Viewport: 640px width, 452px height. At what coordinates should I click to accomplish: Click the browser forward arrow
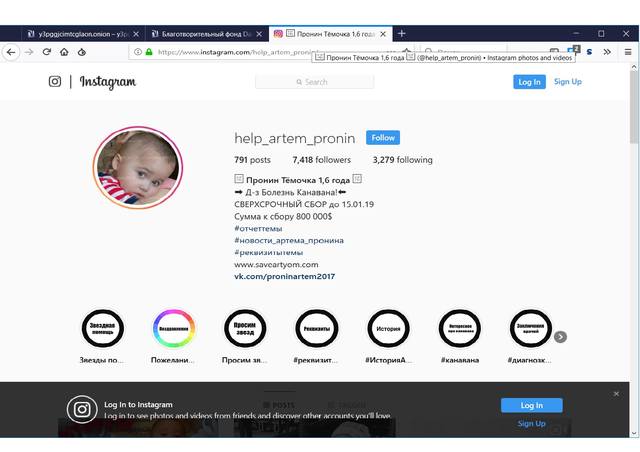click(29, 52)
